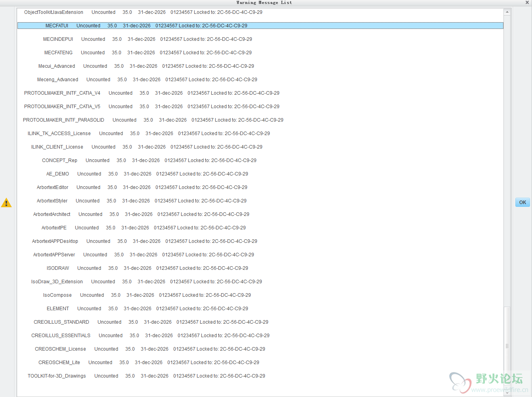Click the yellow warning triangle icon
Image resolution: width=532 pixels, height=397 pixels.
6,203
